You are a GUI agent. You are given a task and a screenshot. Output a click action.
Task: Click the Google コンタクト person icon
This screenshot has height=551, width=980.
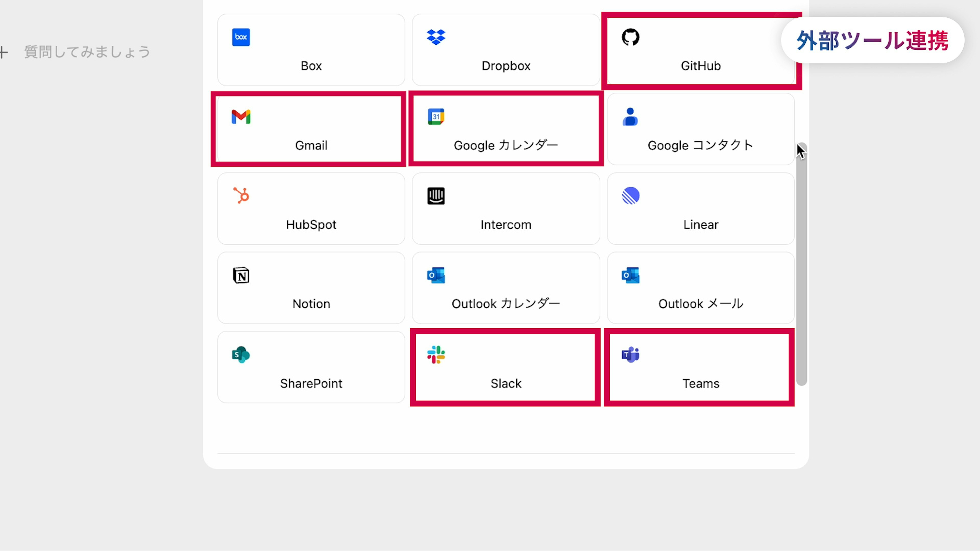[x=630, y=117]
